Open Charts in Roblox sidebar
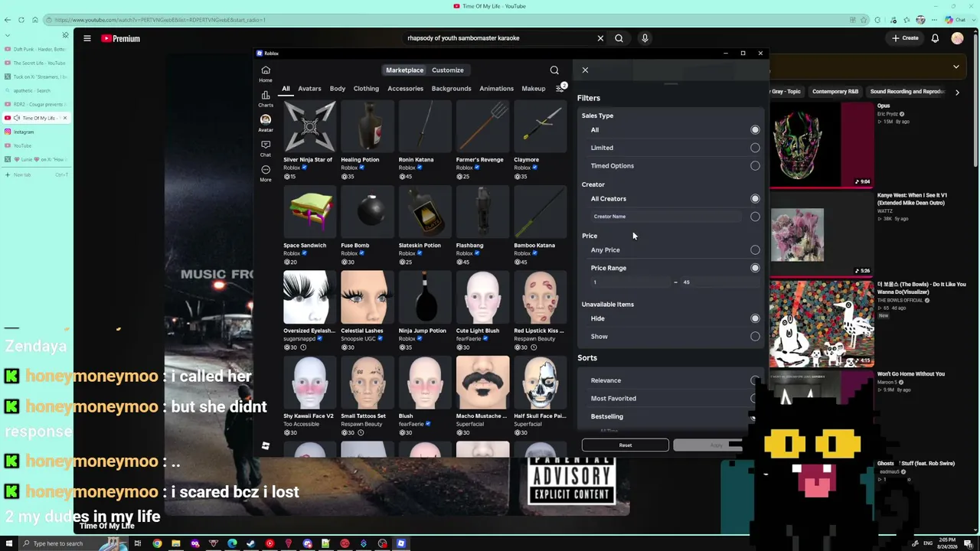Image resolution: width=980 pixels, height=551 pixels. click(266, 99)
